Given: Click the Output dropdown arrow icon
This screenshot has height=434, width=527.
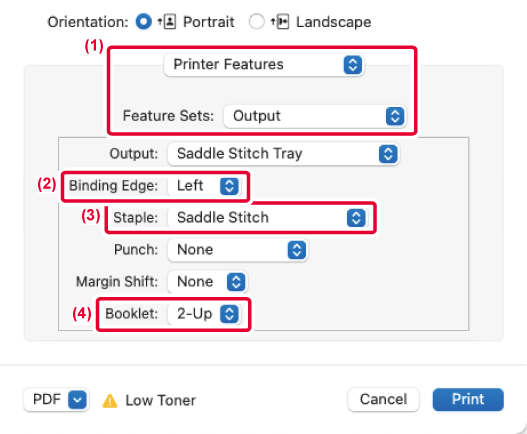Looking at the screenshot, I should pos(388,154).
